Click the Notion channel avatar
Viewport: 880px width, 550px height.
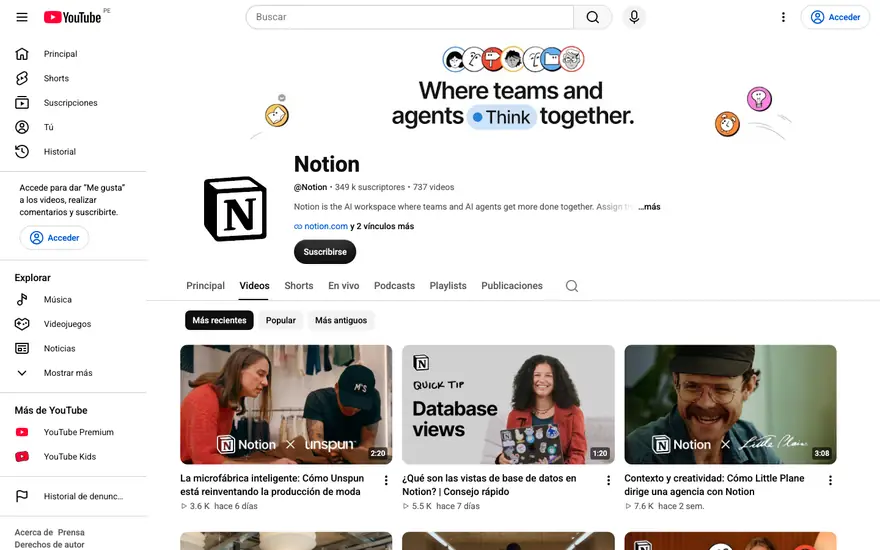tap(235, 209)
